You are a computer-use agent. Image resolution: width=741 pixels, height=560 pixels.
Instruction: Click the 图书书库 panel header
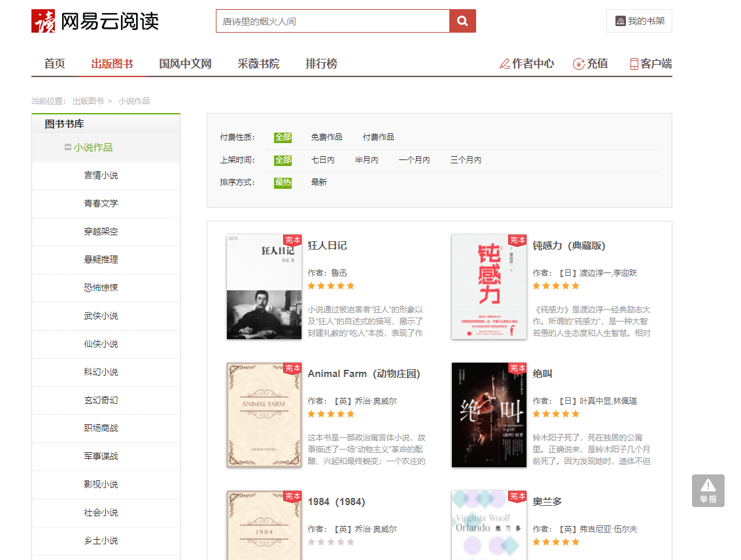(106, 124)
